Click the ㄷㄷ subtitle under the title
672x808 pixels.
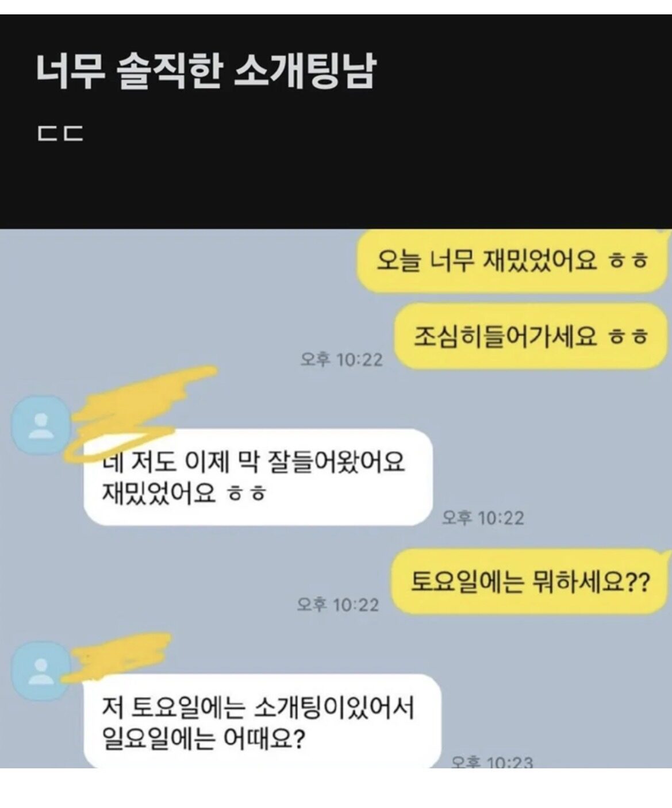pos(60,133)
